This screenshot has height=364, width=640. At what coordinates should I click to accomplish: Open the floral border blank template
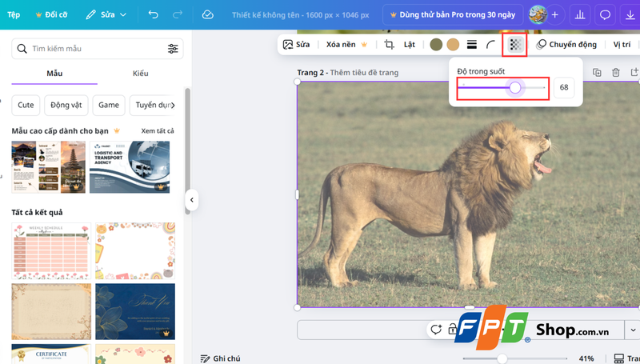coord(135,250)
